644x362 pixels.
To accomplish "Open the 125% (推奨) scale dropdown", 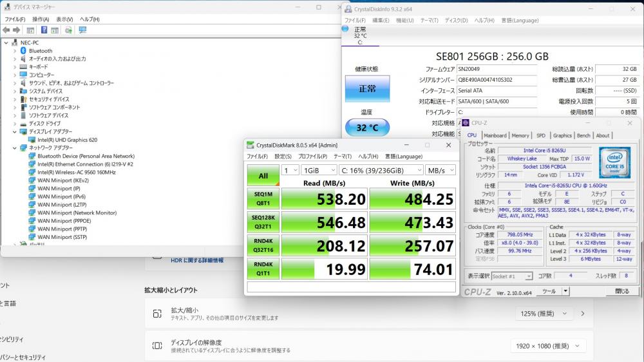I will click(x=543, y=314).
